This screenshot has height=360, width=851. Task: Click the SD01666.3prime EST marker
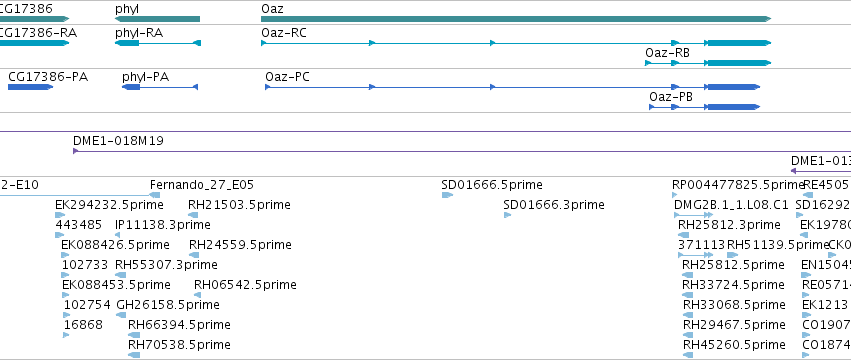pyautogui.click(x=507, y=215)
